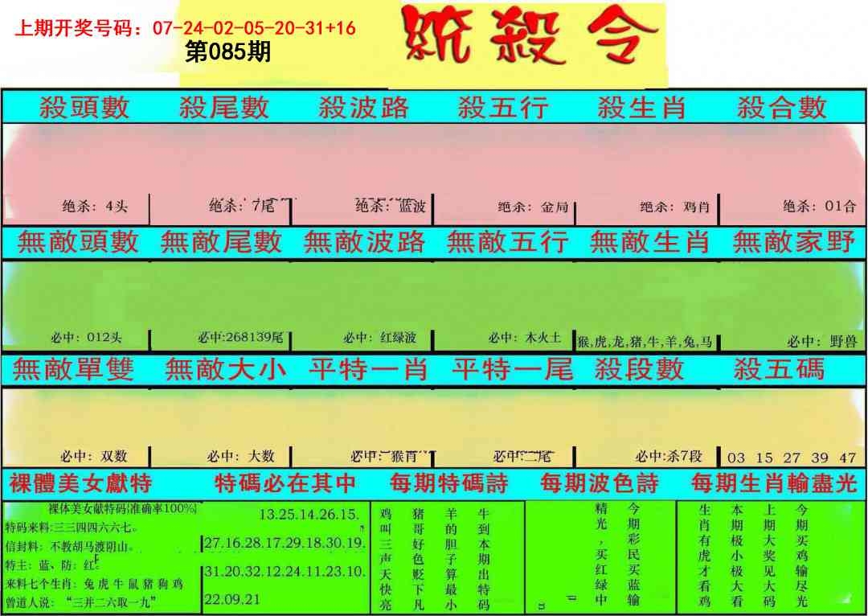
Task: Select the 平特一肖 heading
Action: click(x=368, y=369)
